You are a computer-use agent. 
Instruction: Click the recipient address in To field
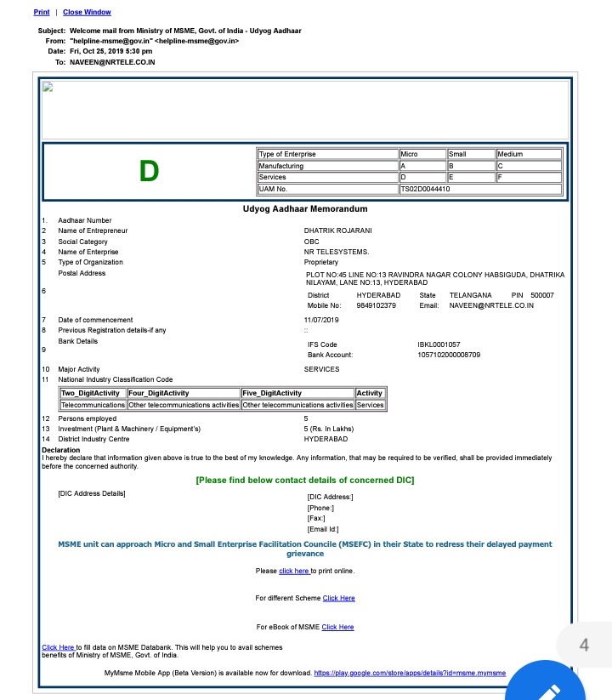(x=112, y=62)
